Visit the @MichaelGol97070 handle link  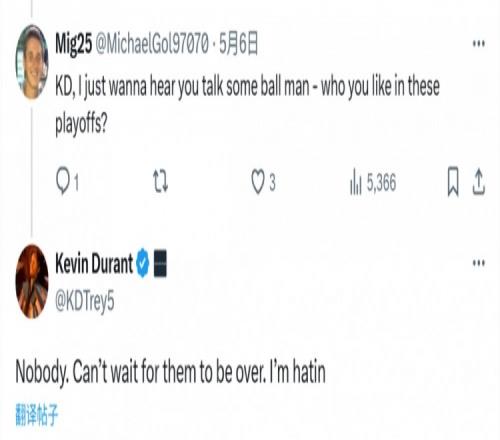click(x=152, y=44)
